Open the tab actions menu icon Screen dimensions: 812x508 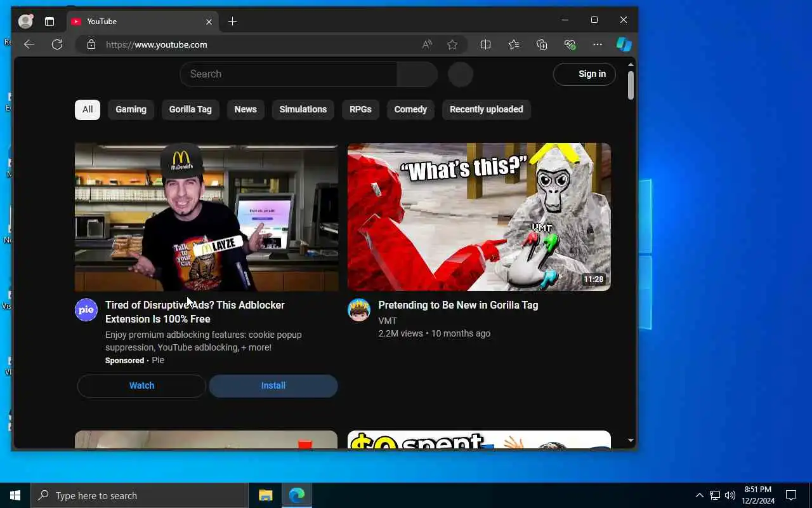(x=49, y=22)
